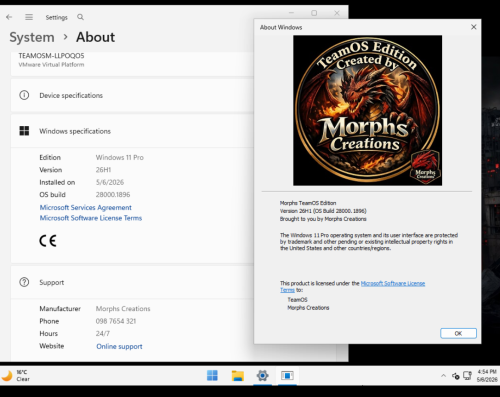Open the network status tray icon
This screenshot has height=397, width=500.
pyautogui.click(x=467, y=376)
